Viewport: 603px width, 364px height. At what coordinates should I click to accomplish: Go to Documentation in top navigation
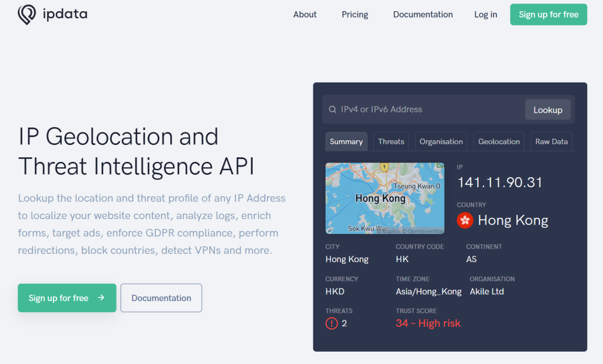click(x=423, y=15)
